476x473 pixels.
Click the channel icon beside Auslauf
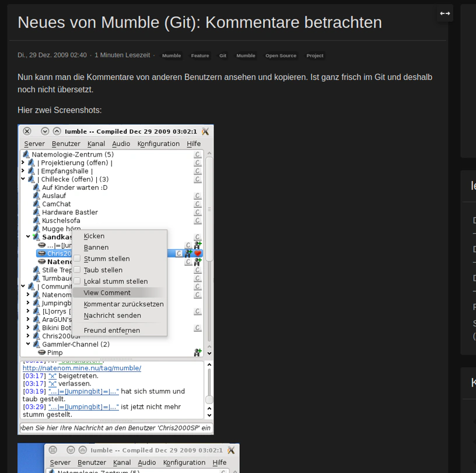pos(36,196)
